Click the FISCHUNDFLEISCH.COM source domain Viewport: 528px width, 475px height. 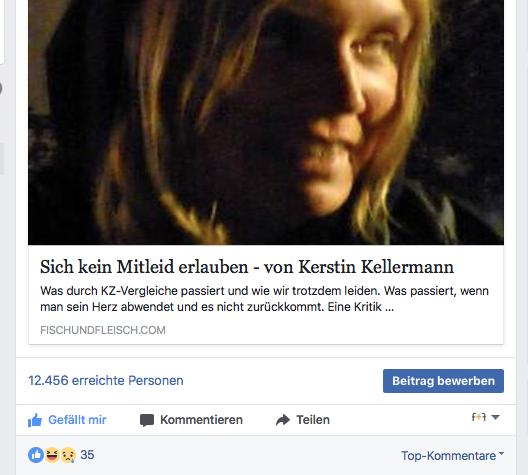[x=103, y=330]
